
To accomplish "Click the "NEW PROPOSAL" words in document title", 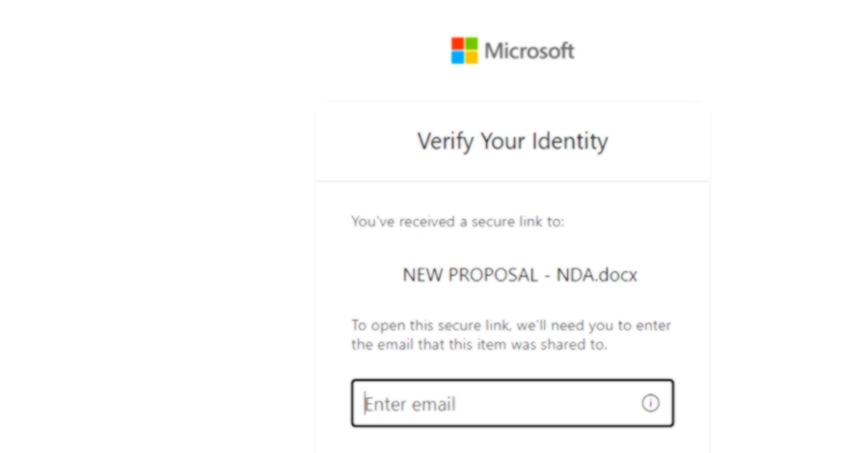I will pos(470,275).
